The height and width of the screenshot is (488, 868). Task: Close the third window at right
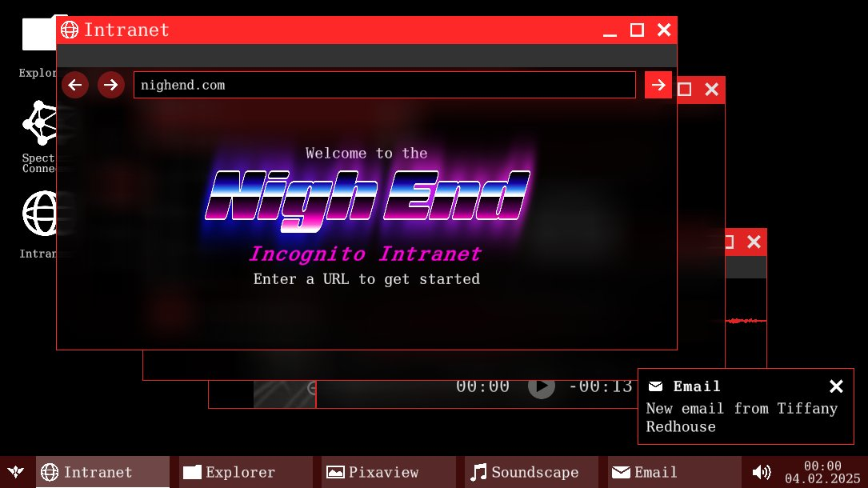coord(754,242)
